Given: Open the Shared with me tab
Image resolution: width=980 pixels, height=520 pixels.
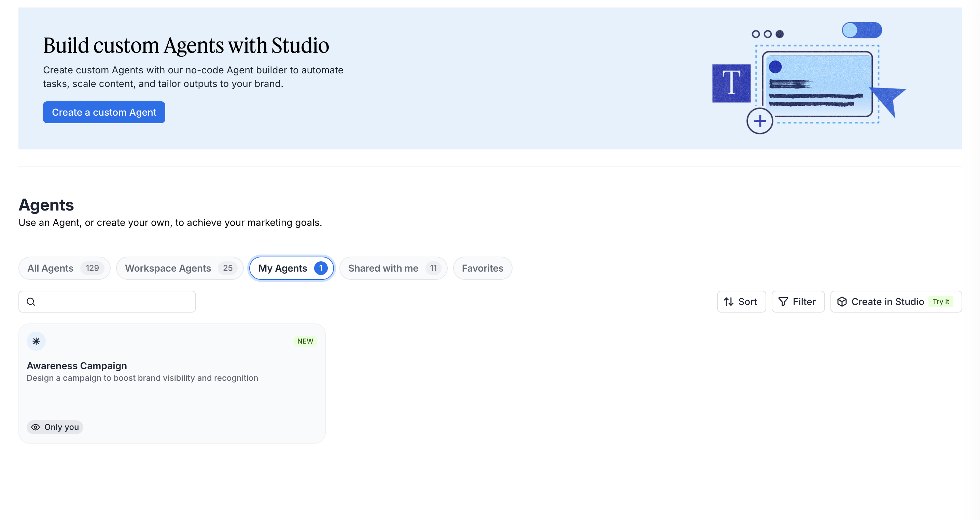Looking at the screenshot, I should coord(393,269).
